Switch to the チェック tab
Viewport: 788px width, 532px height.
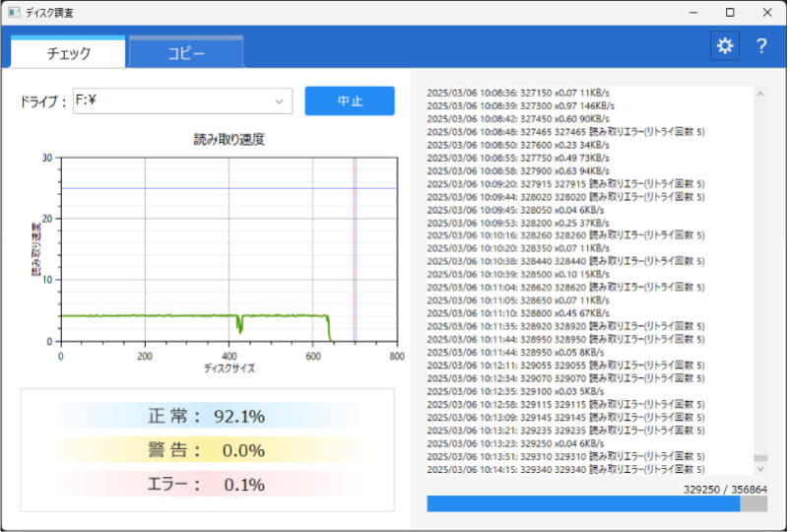pyautogui.click(x=68, y=52)
